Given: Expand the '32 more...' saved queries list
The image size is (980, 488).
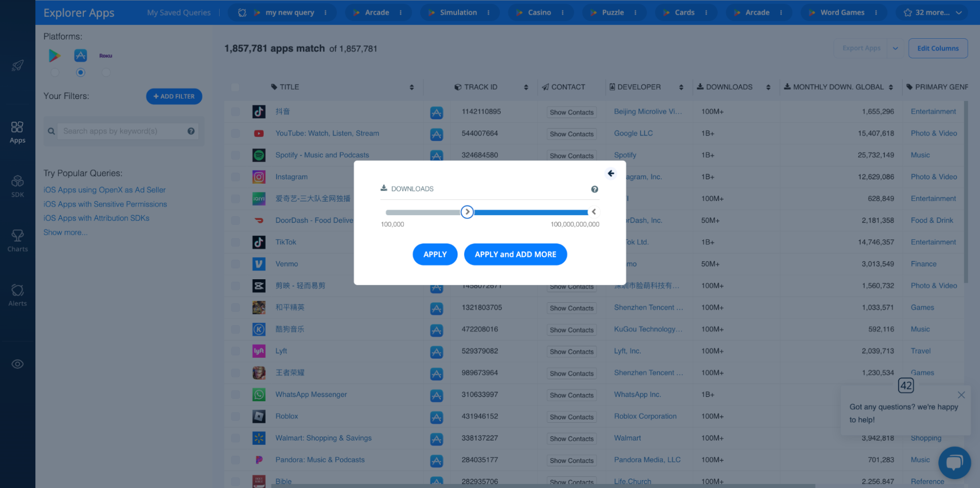Looking at the screenshot, I should 932,13.
